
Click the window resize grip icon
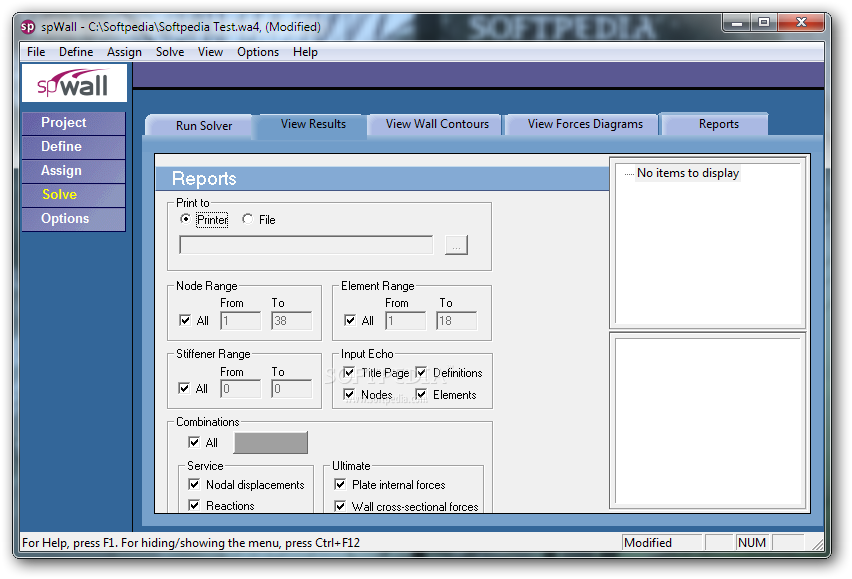(817, 543)
